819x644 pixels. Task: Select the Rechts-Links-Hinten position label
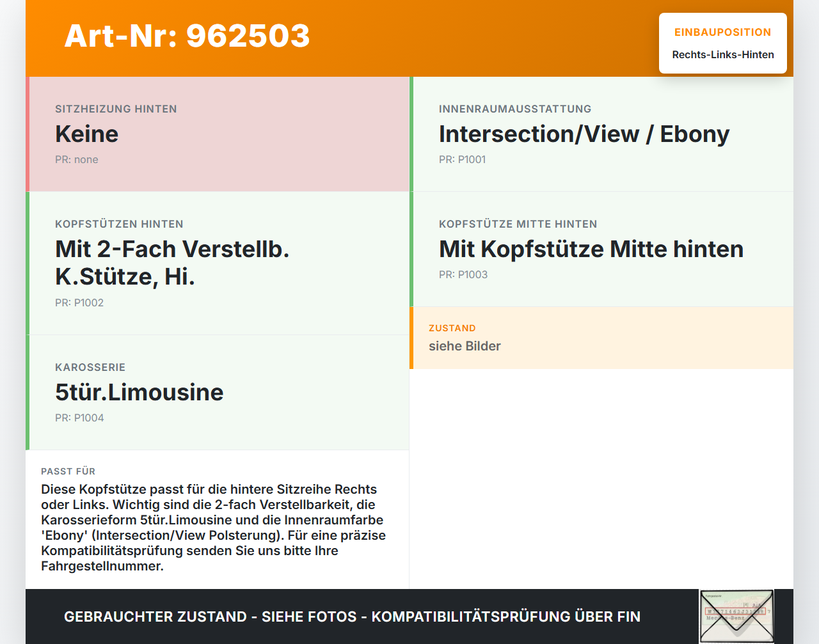722,54
